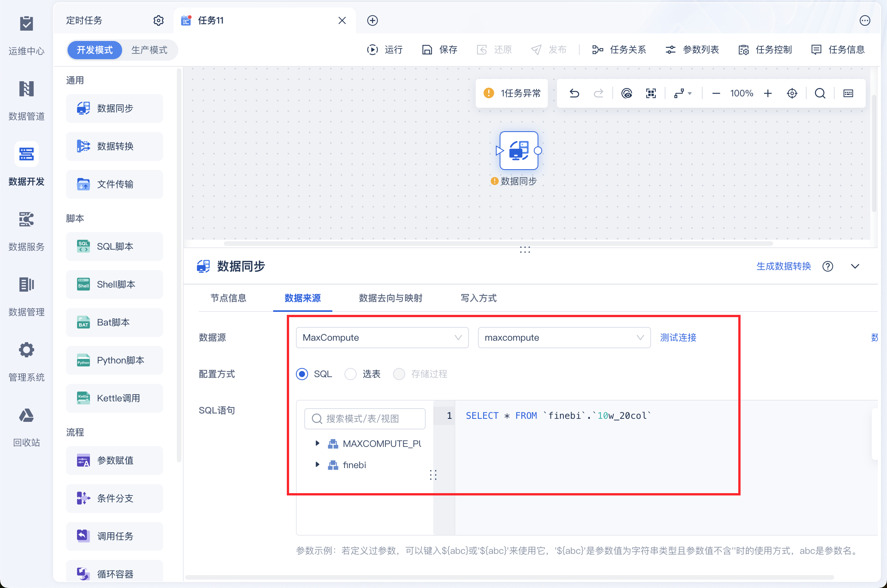Open settings gear beside 定时任务
887x588 pixels.
click(158, 20)
